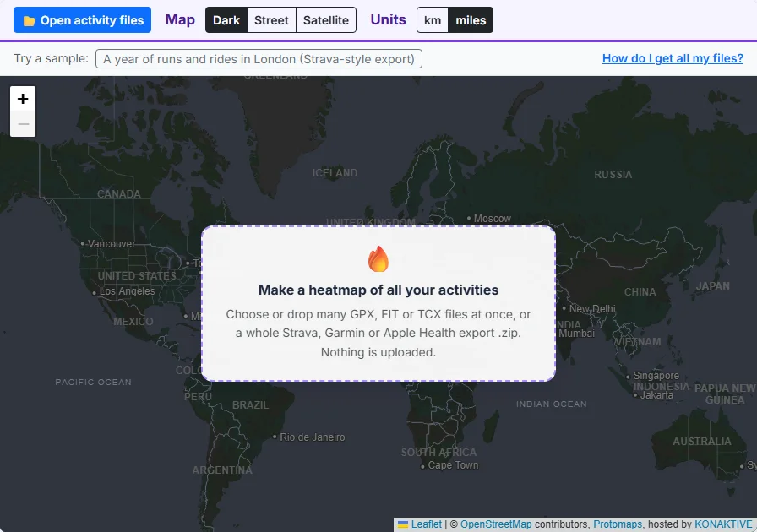Load the London runs and rides sample

click(259, 59)
